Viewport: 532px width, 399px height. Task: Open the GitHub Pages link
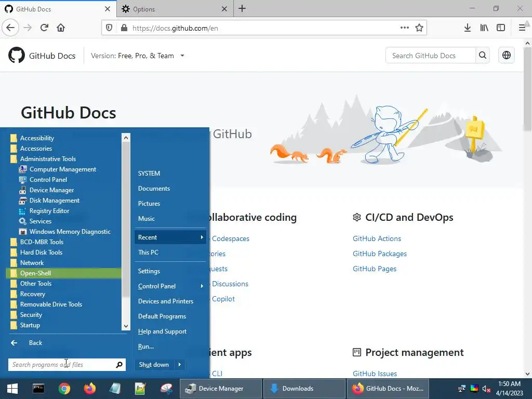tap(375, 269)
